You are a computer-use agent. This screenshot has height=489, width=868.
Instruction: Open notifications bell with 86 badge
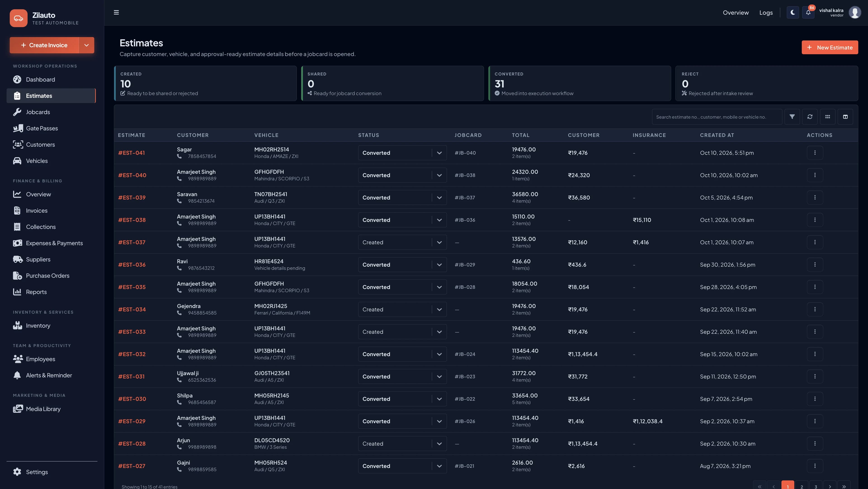click(808, 12)
